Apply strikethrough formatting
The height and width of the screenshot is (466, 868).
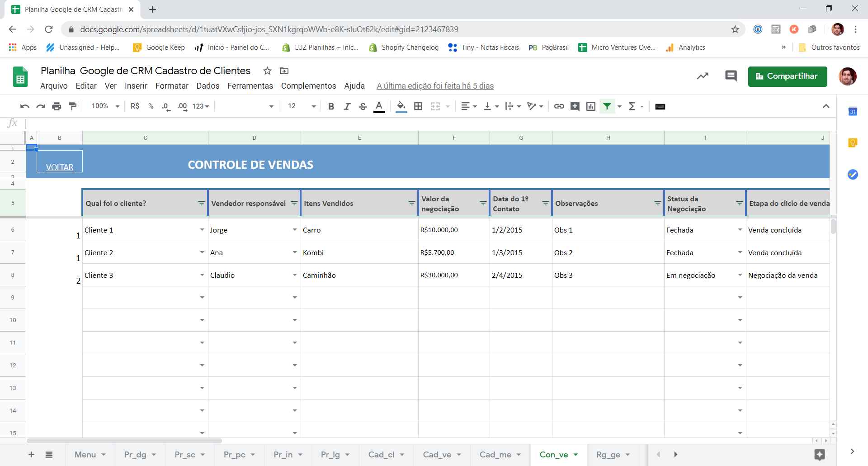(x=363, y=106)
